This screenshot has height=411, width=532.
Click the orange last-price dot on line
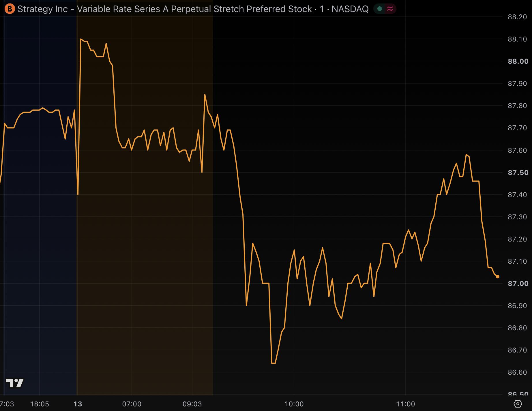point(498,277)
